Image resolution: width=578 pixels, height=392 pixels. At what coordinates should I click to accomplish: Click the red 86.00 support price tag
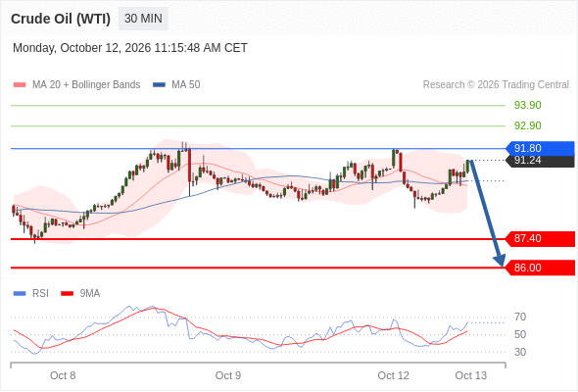(x=540, y=268)
